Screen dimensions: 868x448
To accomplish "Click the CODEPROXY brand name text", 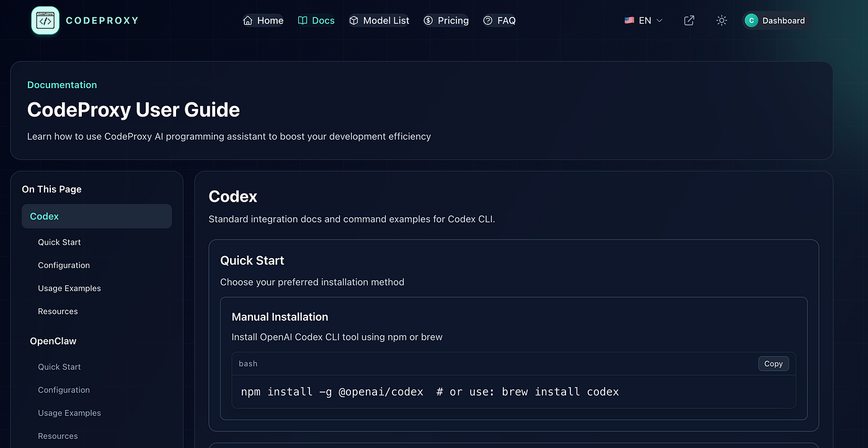I will tap(102, 20).
